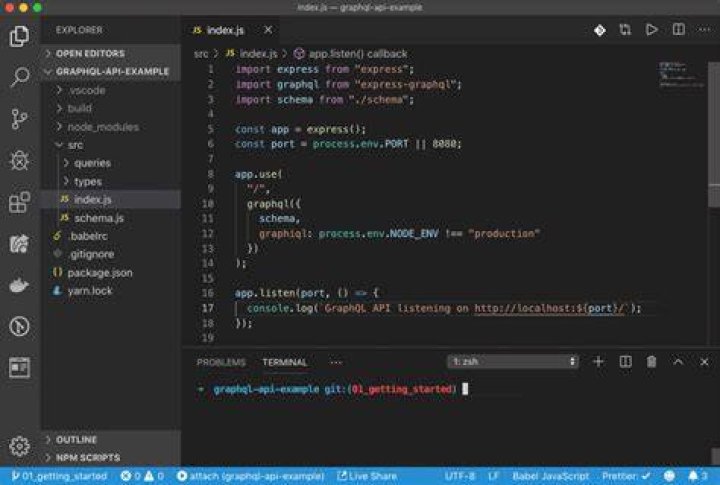Viewport: 720px width, 485px height.
Task: Open package.json file
Action: click(x=111, y=272)
